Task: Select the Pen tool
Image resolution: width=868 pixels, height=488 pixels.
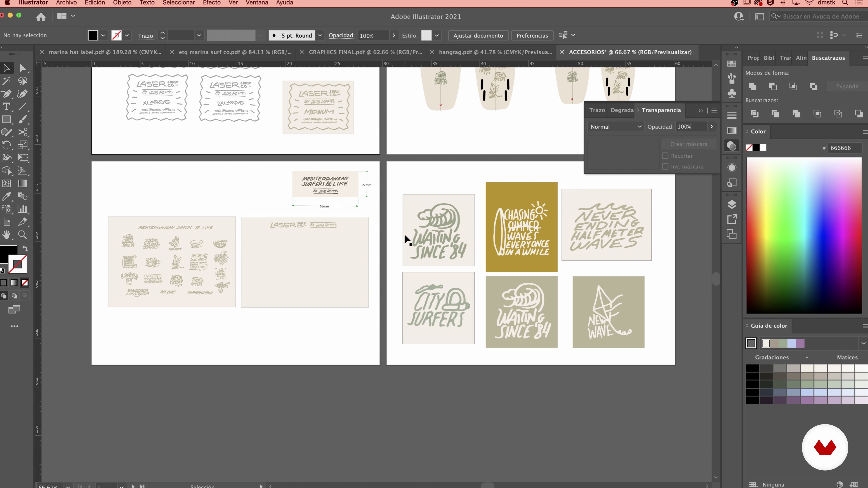Action: (x=6, y=94)
